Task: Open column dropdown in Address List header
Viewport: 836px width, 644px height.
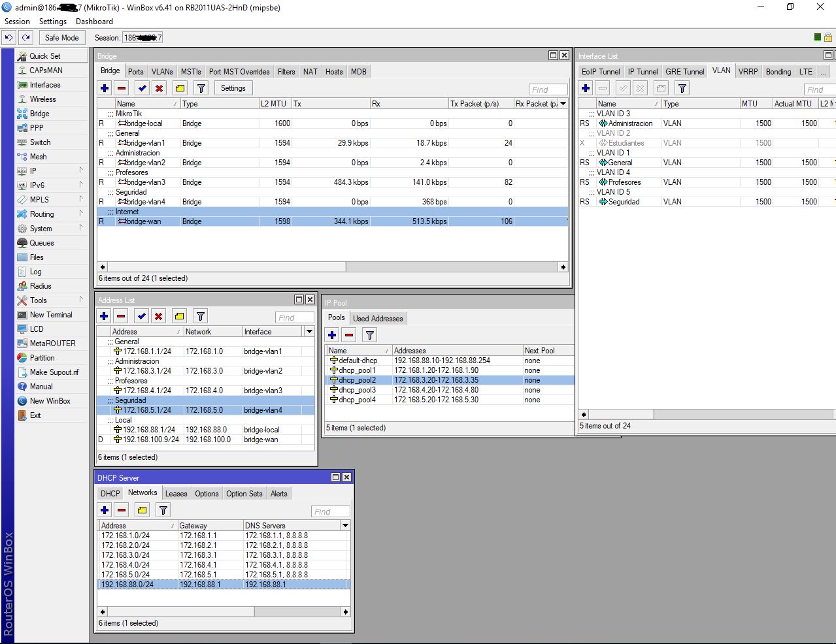Action: click(309, 332)
